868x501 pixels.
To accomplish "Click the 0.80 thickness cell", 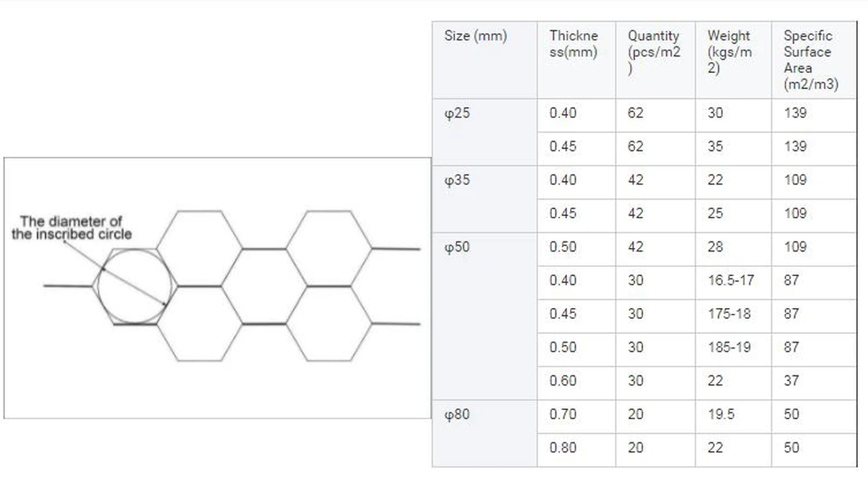I will pos(563,448).
